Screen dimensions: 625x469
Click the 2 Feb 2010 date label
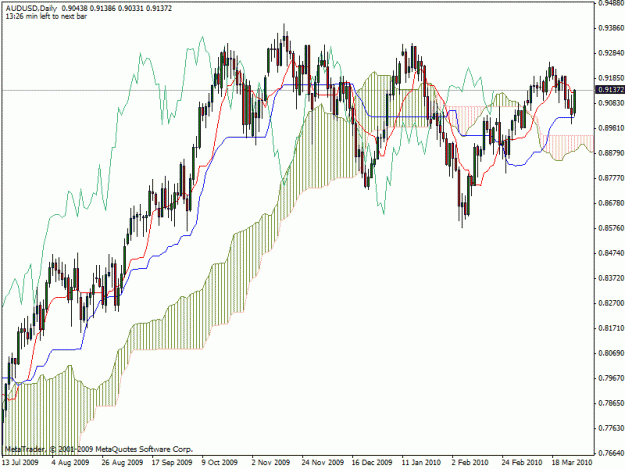470,462
